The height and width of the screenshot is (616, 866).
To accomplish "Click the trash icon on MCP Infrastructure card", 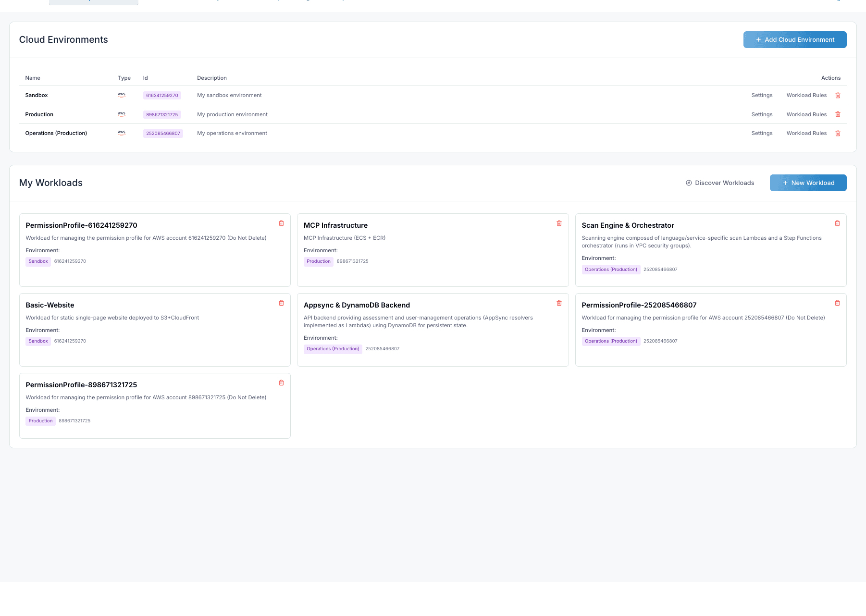I will [559, 223].
